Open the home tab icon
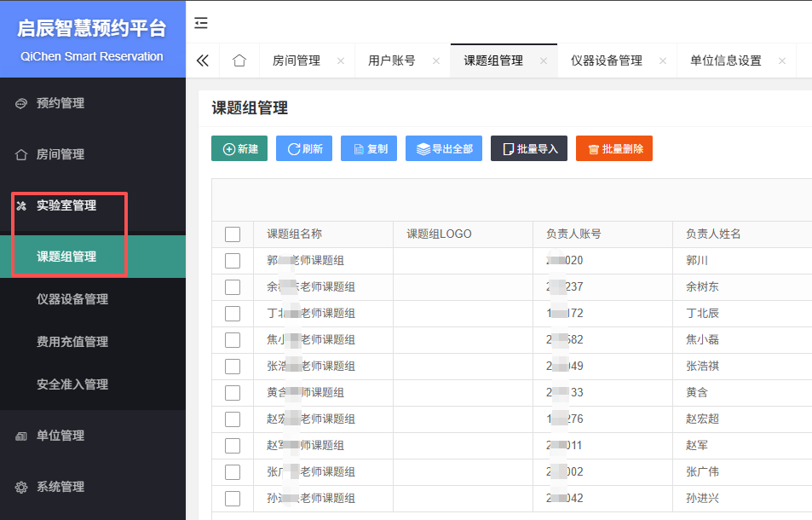 click(239, 61)
